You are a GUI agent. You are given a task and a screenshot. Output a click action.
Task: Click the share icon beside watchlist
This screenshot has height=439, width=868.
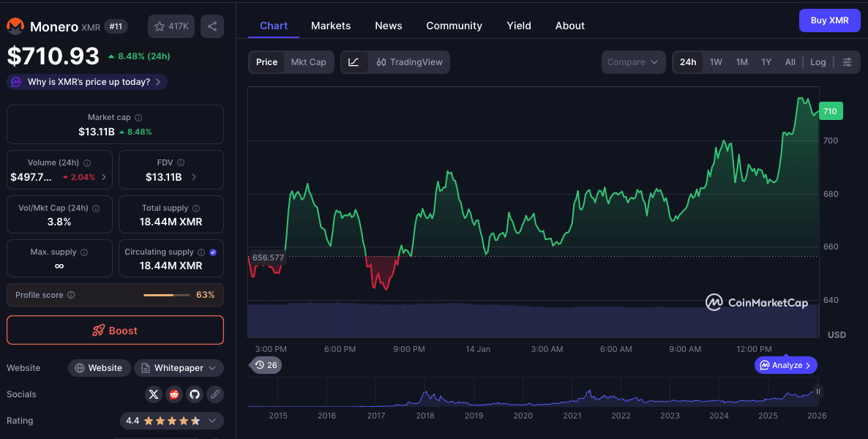pyautogui.click(x=212, y=26)
